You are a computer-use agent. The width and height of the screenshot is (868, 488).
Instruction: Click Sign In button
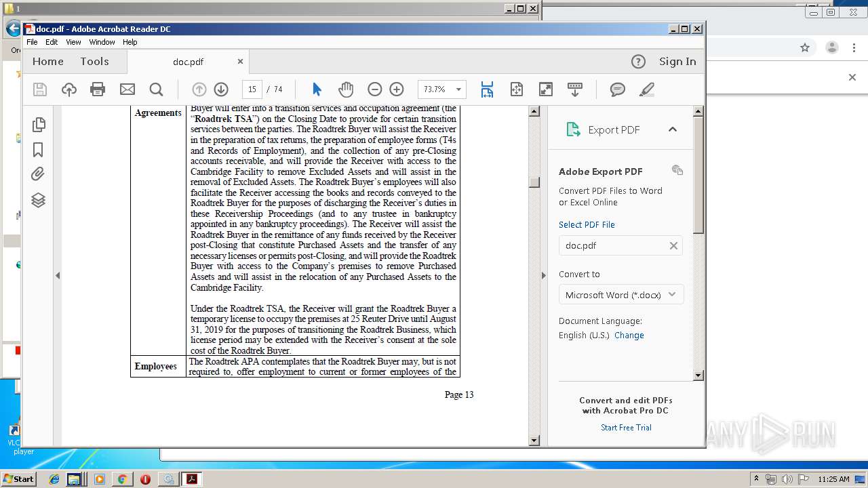click(677, 62)
